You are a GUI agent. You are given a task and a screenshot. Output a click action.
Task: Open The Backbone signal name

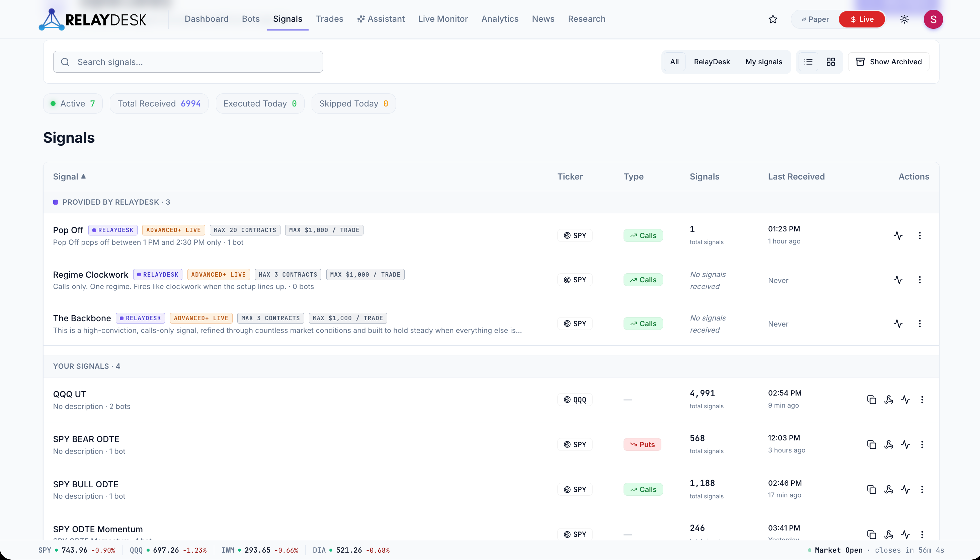coord(82,318)
